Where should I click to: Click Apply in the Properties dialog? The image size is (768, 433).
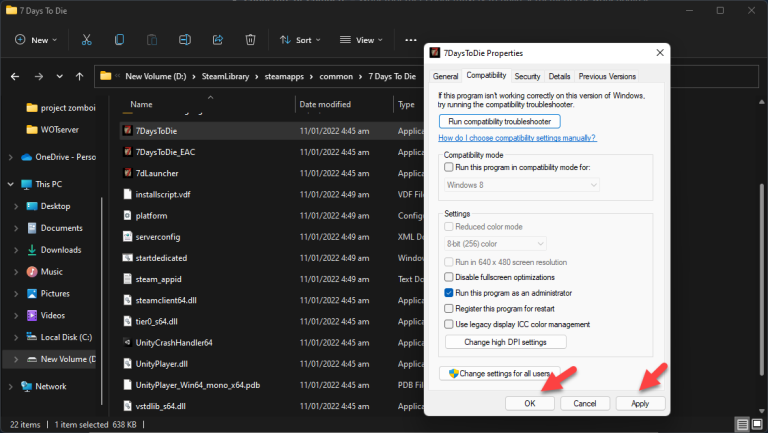click(640, 403)
